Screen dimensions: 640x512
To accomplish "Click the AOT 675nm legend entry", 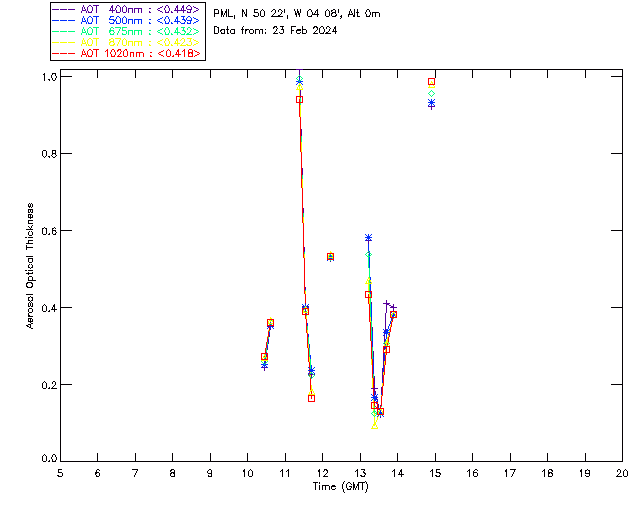I will pyautogui.click(x=126, y=31).
